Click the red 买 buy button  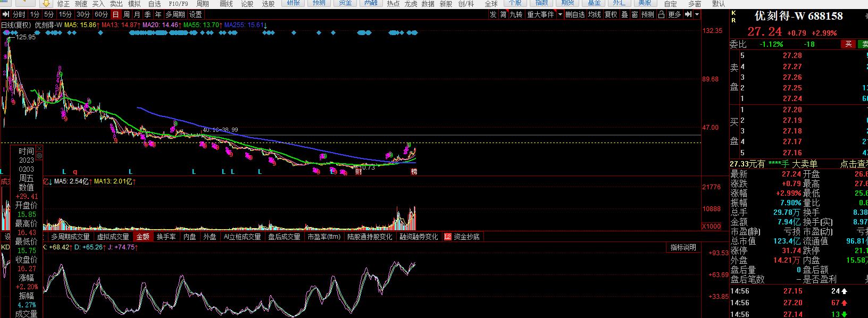pyautogui.click(x=848, y=44)
